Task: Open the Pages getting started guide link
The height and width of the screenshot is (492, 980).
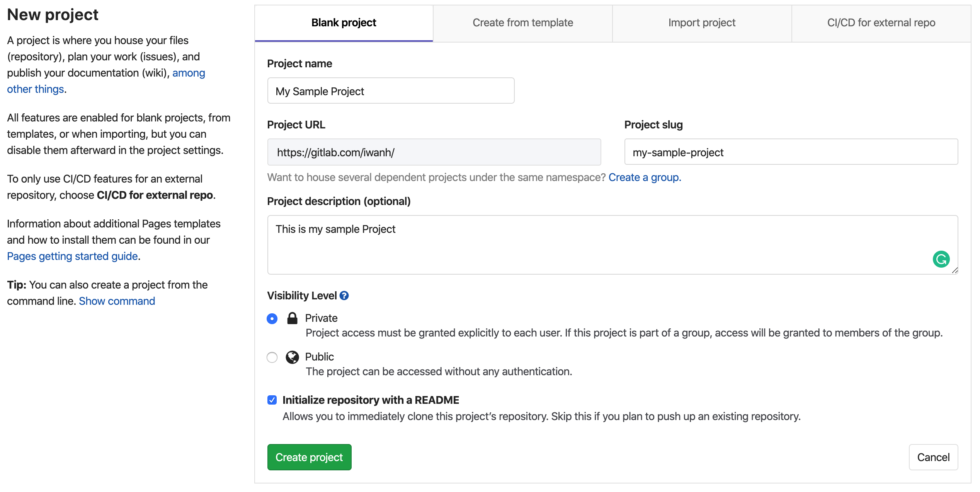Action: click(72, 256)
